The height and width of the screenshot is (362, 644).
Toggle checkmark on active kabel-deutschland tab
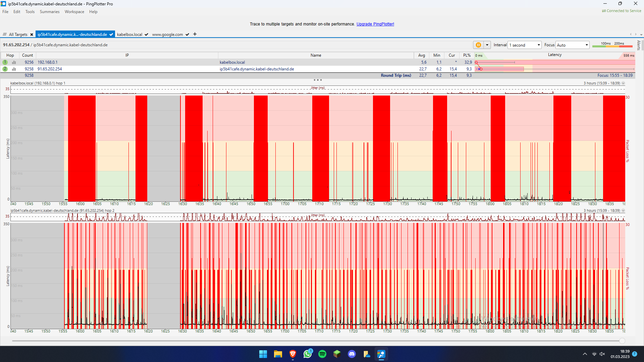(111, 35)
